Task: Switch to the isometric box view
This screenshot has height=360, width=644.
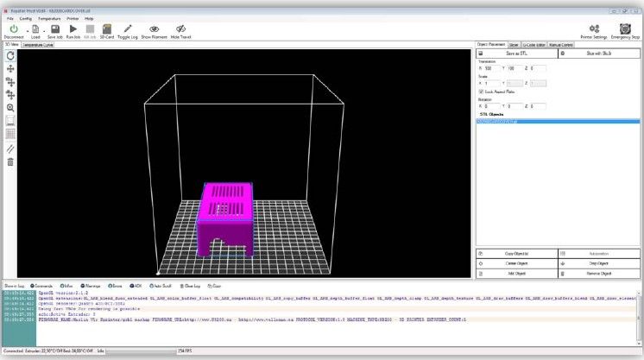Action: pyautogui.click(x=10, y=121)
